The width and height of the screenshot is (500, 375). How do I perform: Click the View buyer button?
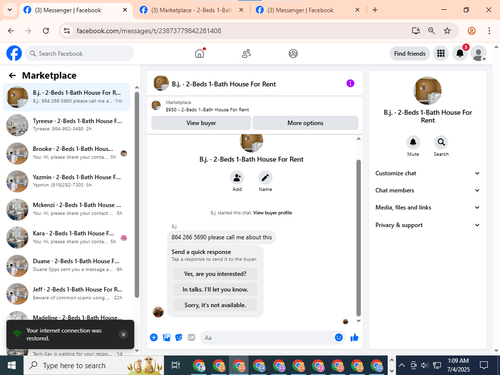[201, 123]
